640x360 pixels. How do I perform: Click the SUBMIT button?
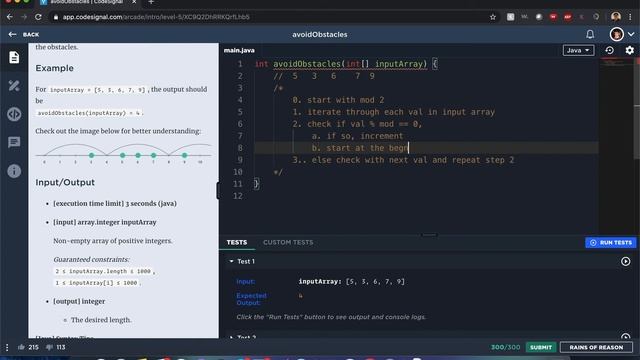click(541, 347)
